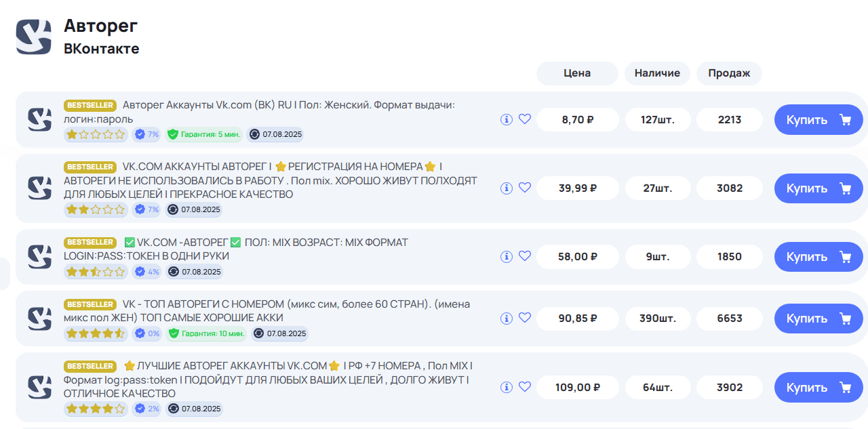Open the Авторег Аккаунты Vk.com Пол: Женский listing title
The height and width of the screenshot is (429, 868).
click(x=259, y=112)
